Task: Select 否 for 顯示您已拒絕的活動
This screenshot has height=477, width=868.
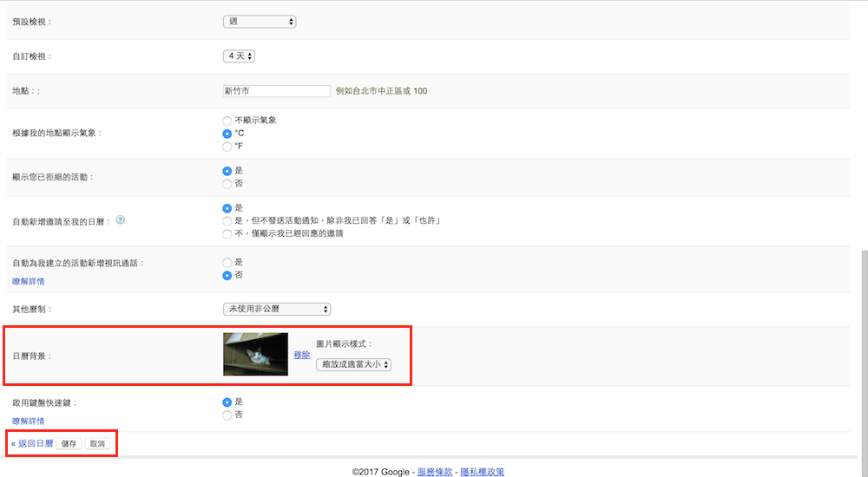Action: click(227, 184)
